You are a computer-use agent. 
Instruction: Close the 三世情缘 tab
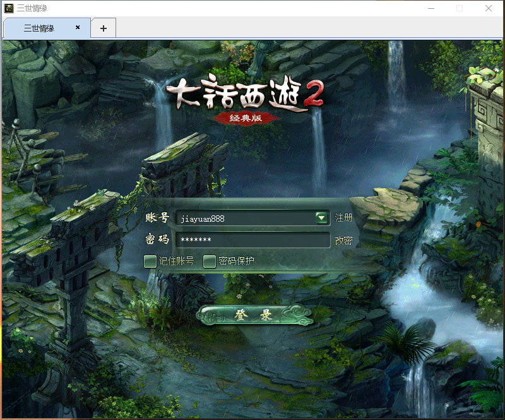[x=78, y=27]
